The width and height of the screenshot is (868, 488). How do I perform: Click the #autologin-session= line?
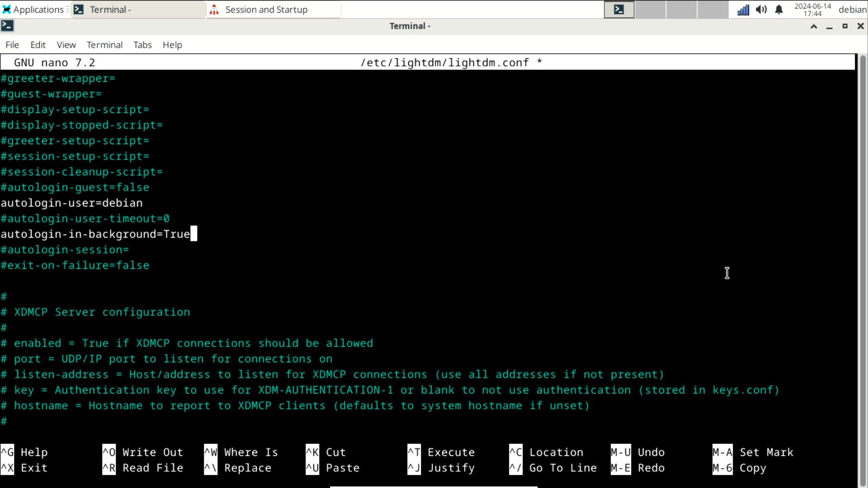click(x=65, y=250)
